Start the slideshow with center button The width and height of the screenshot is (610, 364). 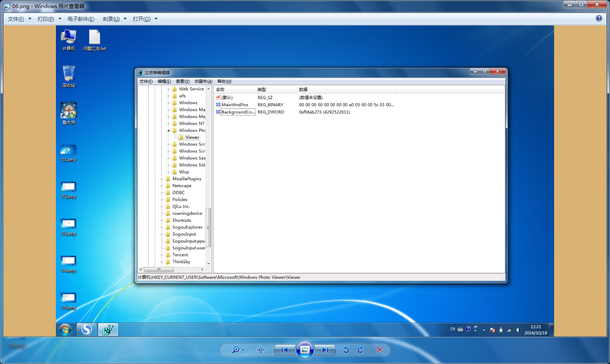coord(305,350)
